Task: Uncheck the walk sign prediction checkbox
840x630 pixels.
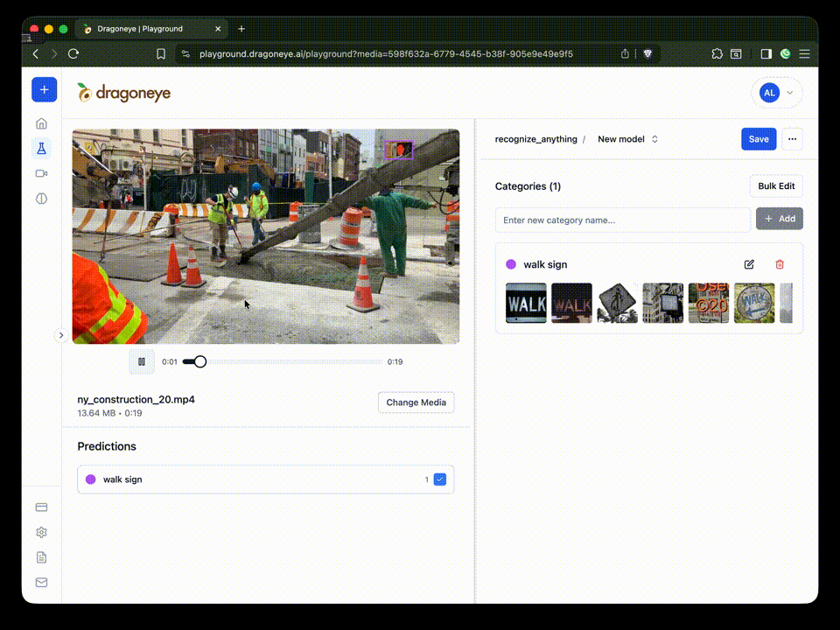Action: [x=440, y=479]
